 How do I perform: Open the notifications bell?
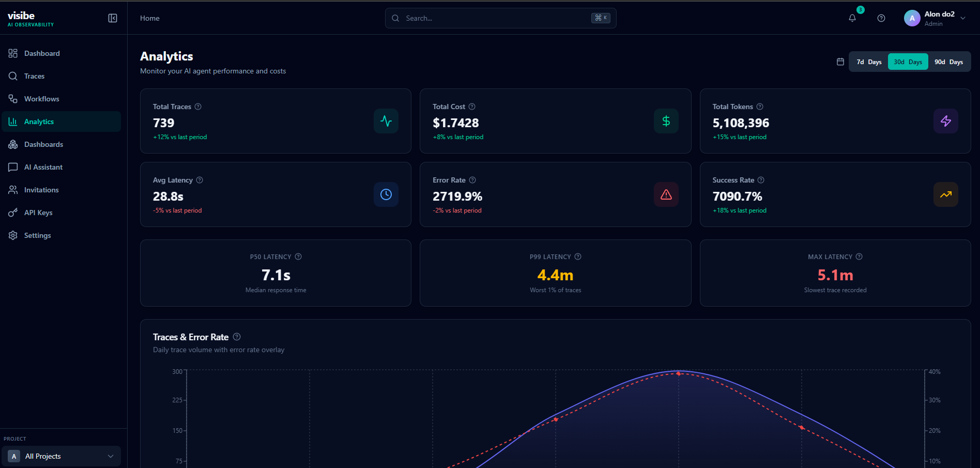tap(852, 18)
